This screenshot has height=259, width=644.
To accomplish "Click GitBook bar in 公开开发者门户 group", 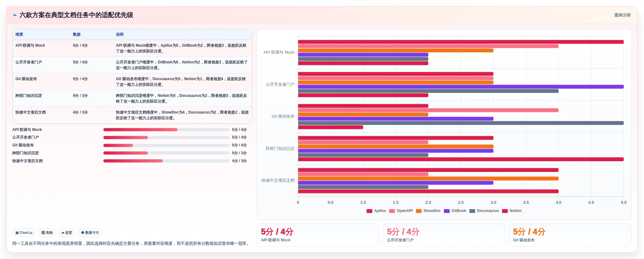I will click(x=461, y=87).
